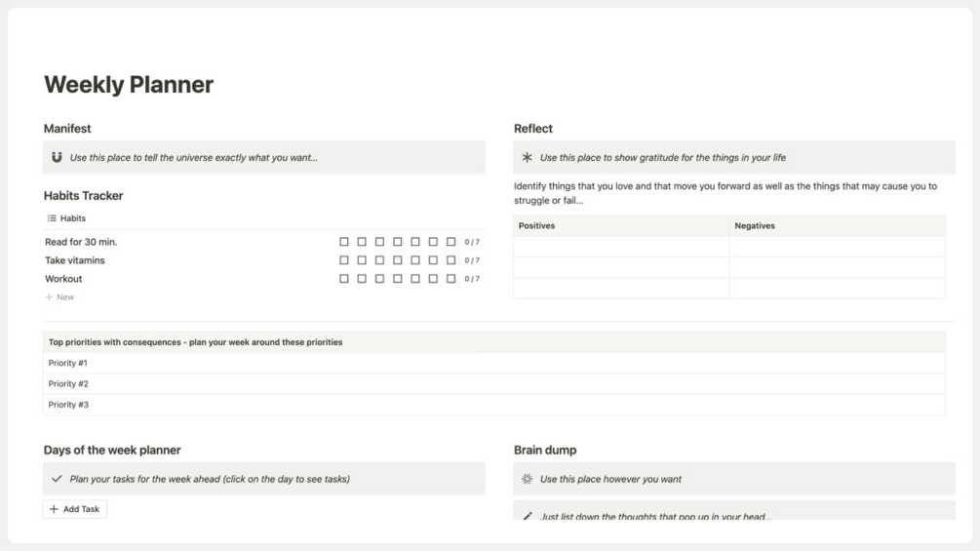This screenshot has width=980, height=551.
Task: Click the Weekly Planner page title
Action: [129, 85]
